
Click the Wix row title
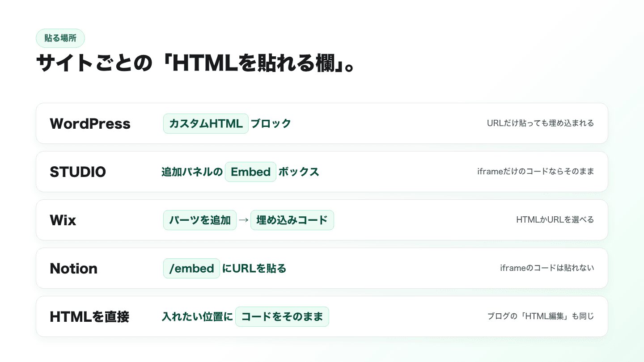click(x=63, y=220)
